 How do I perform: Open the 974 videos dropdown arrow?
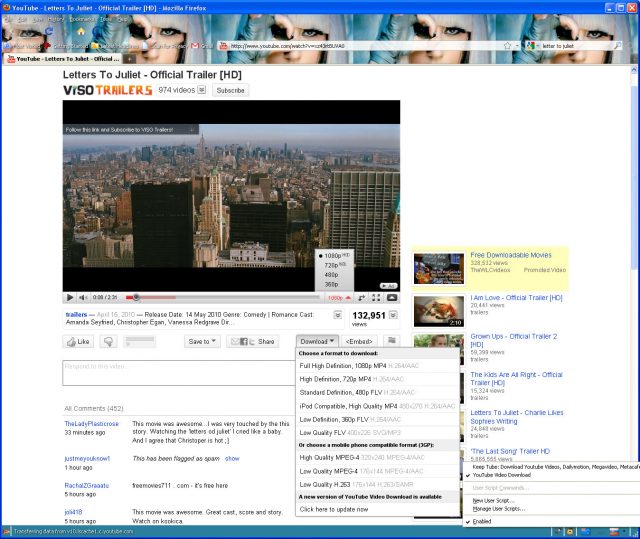point(201,90)
